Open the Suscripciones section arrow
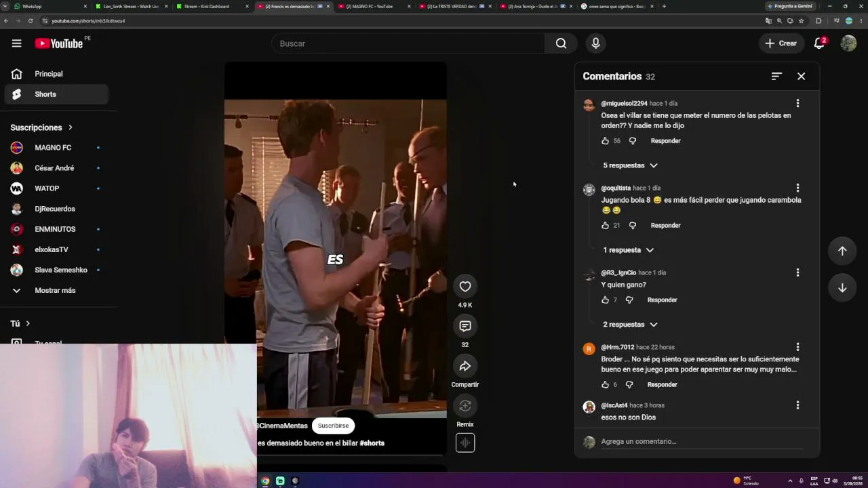 [70, 127]
